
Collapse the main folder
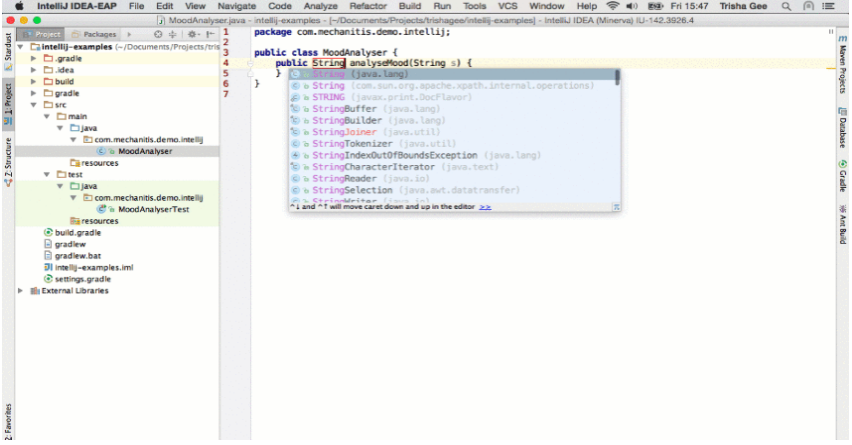[47, 116]
